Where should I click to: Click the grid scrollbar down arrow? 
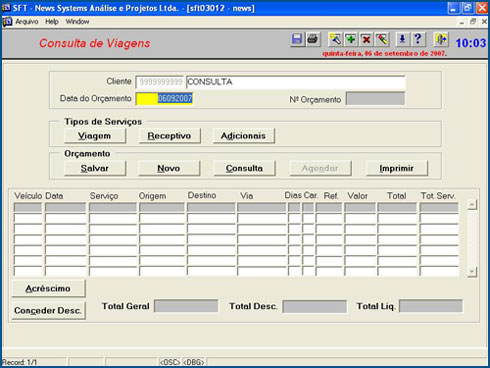click(472, 272)
